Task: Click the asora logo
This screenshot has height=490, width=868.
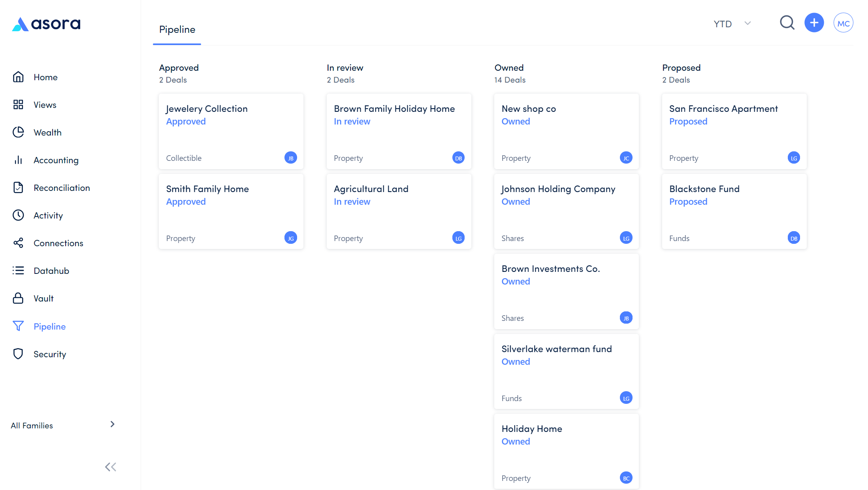Action: (46, 24)
